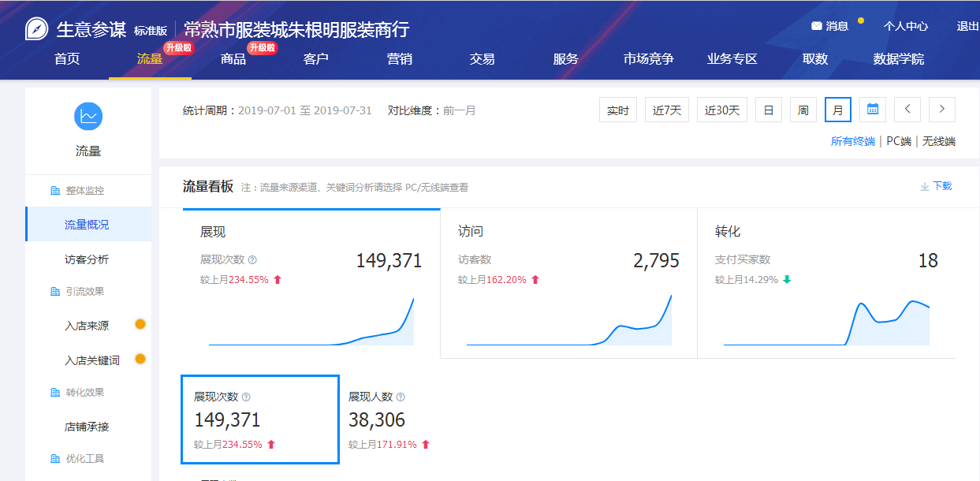Click help icon next to 展现次数 in 展现 card
The height and width of the screenshot is (481, 980).
pos(253,259)
